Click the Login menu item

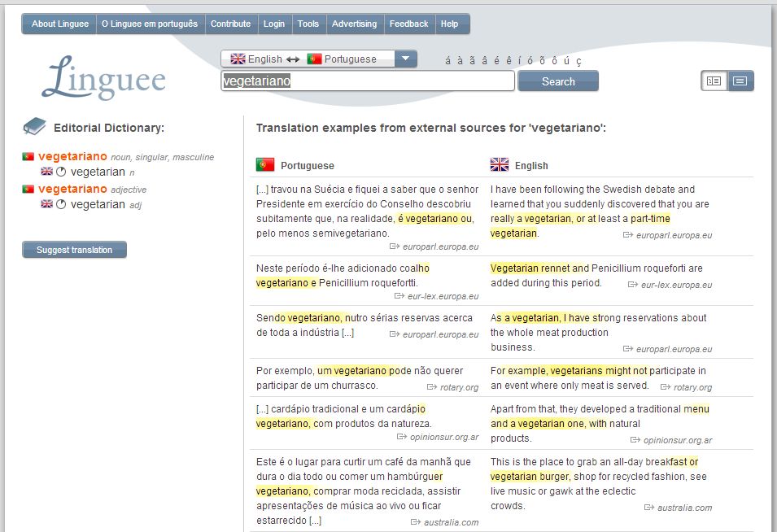(x=274, y=24)
